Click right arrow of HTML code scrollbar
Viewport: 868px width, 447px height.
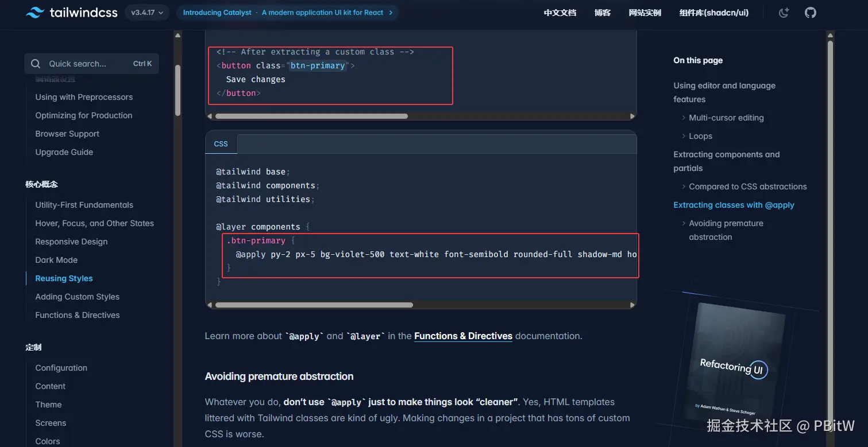[632, 116]
